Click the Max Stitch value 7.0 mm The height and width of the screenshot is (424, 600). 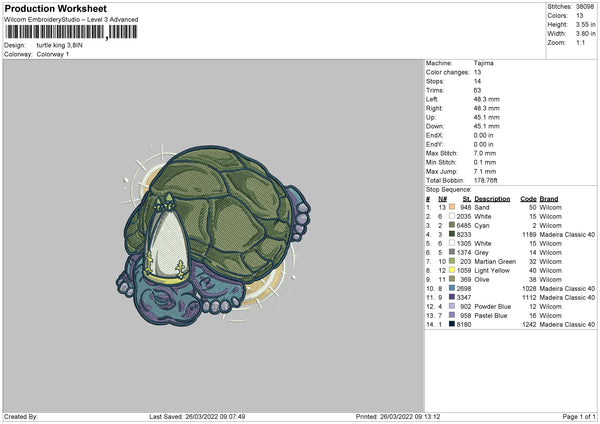pos(485,153)
